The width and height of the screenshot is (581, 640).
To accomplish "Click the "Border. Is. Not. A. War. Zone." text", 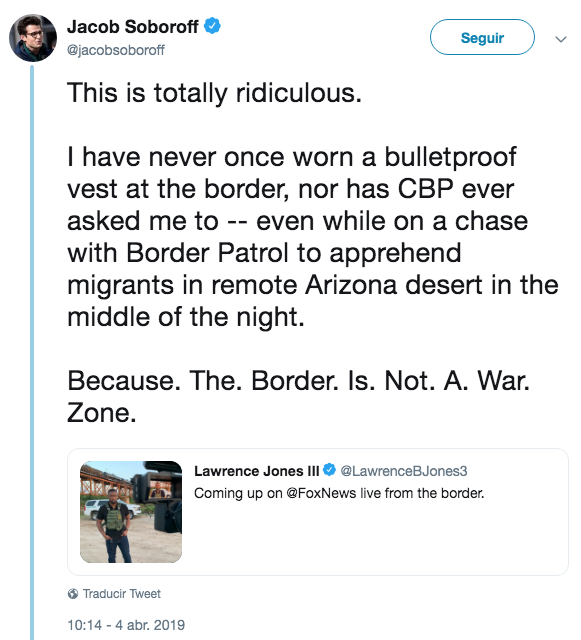I will pos(298,396).
